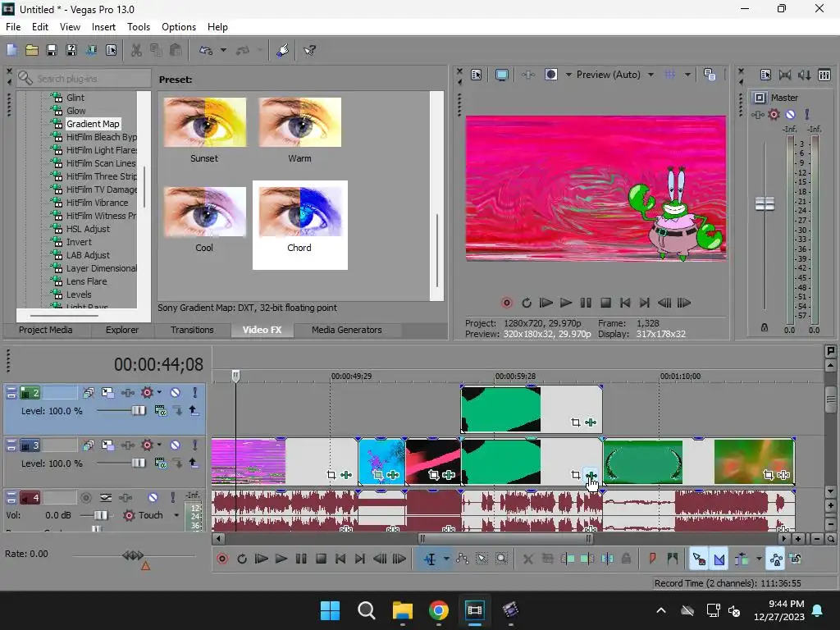Click Play in the preview transport

tap(566, 303)
